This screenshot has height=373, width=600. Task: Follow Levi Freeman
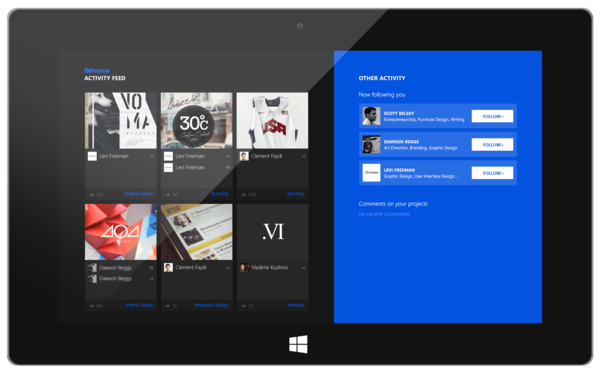[492, 173]
